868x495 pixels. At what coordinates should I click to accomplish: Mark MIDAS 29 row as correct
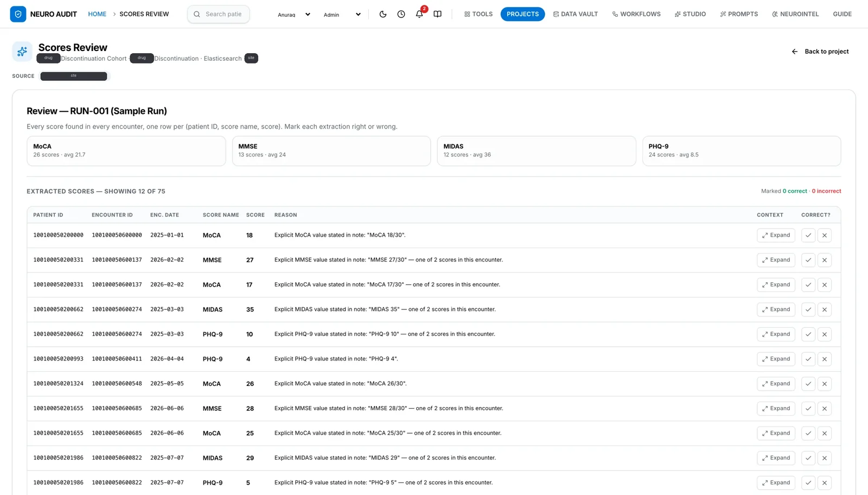[x=808, y=458]
